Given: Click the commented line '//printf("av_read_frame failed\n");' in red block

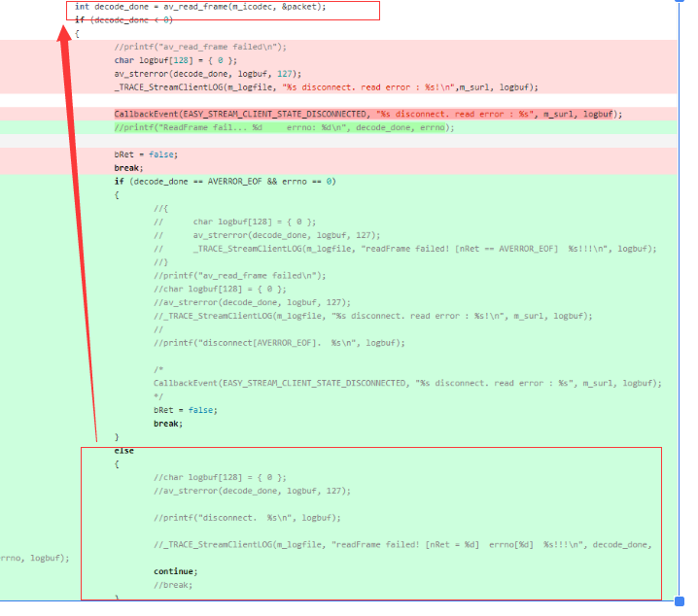Looking at the screenshot, I should [x=200, y=47].
